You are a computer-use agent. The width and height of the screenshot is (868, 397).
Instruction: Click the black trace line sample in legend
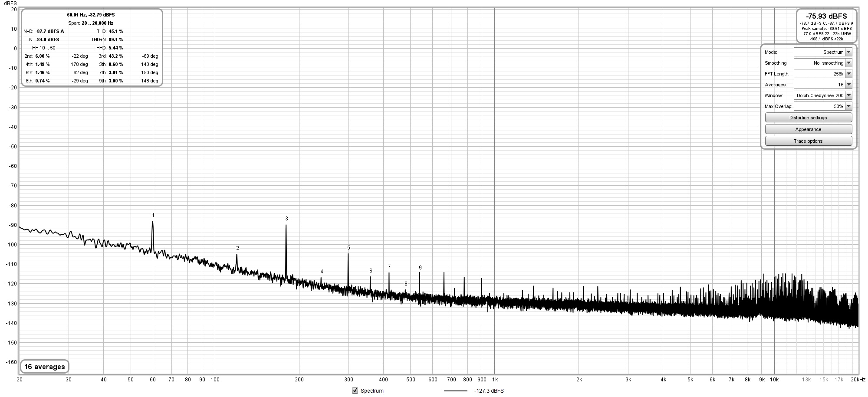click(x=456, y=391)
